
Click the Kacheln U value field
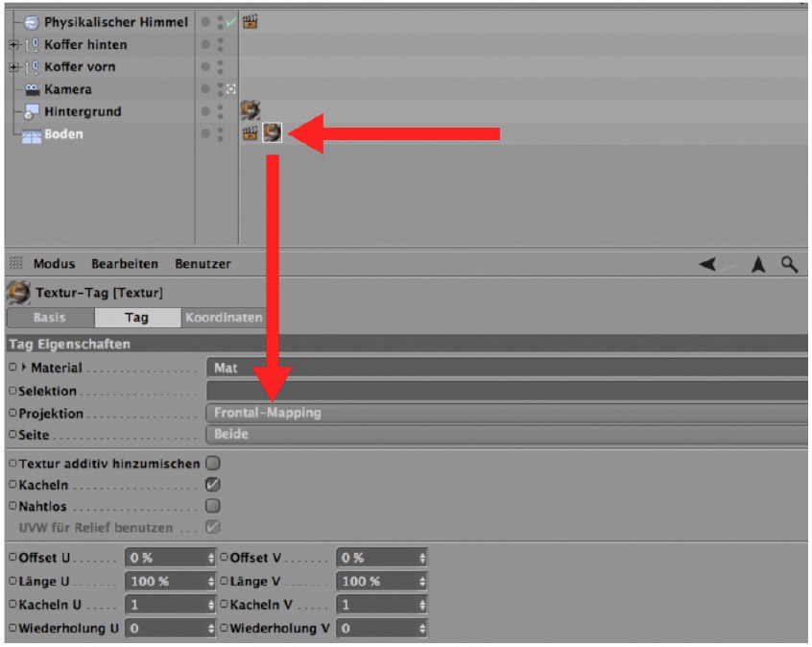point(166,605)
